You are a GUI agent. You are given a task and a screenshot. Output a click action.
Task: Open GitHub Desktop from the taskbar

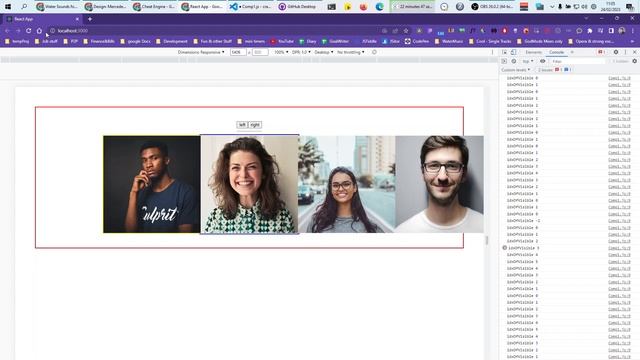298,7
